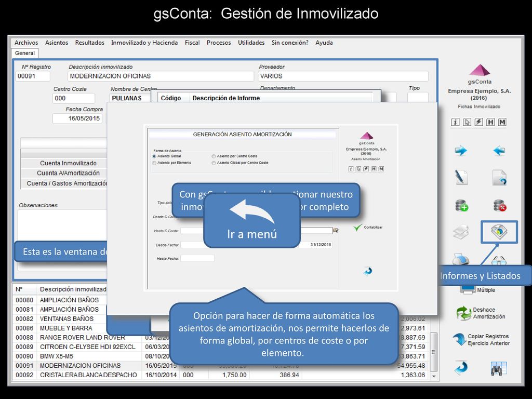Open the Fiscal menu

(192, 43)
